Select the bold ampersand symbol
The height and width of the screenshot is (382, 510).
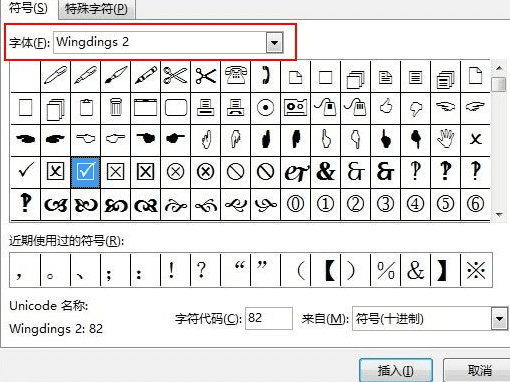tap(326, 172)
